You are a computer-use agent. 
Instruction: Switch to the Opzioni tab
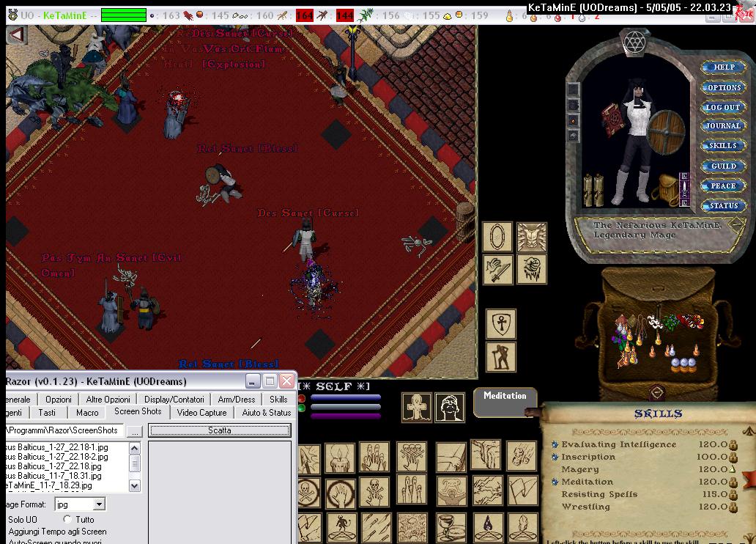coord(59,399)
